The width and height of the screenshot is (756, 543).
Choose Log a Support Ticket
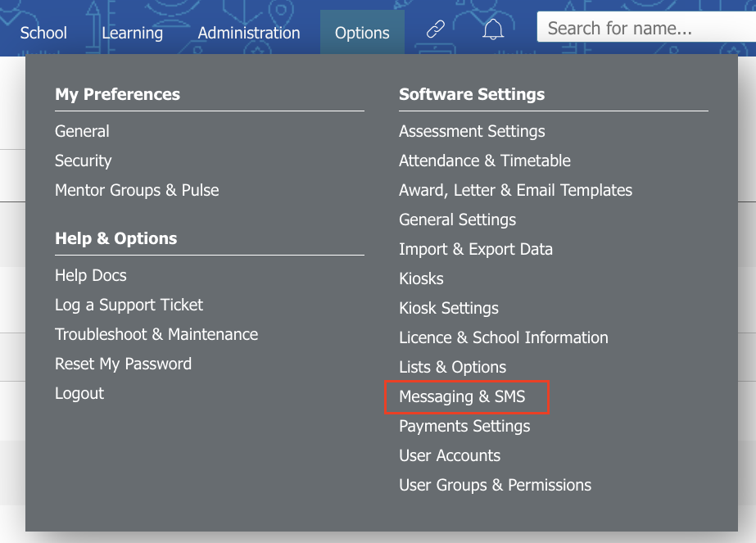click(129, 305)
